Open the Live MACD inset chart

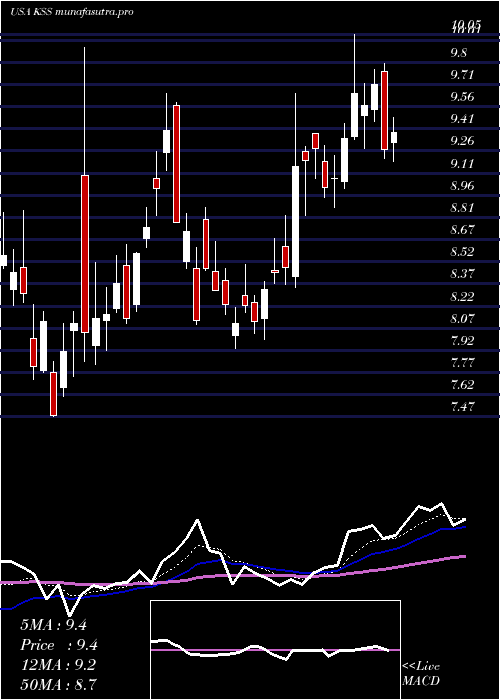point(275,650)
